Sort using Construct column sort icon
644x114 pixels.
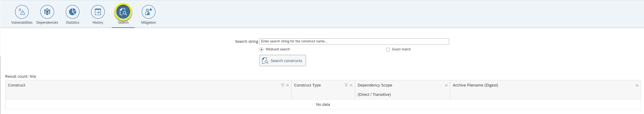(x=288, y=85)
